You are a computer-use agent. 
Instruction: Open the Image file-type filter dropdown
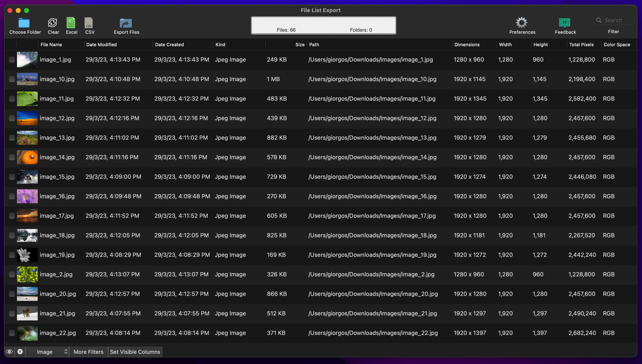[x=47, y=352]
